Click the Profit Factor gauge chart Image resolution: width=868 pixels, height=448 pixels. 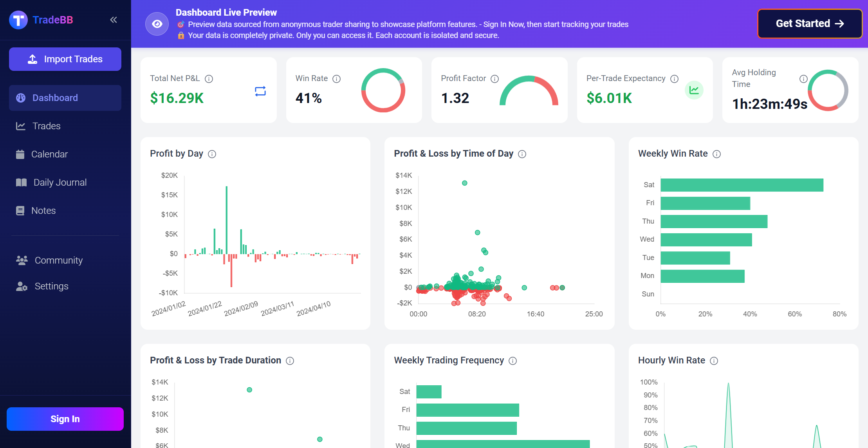coord(529,91)
